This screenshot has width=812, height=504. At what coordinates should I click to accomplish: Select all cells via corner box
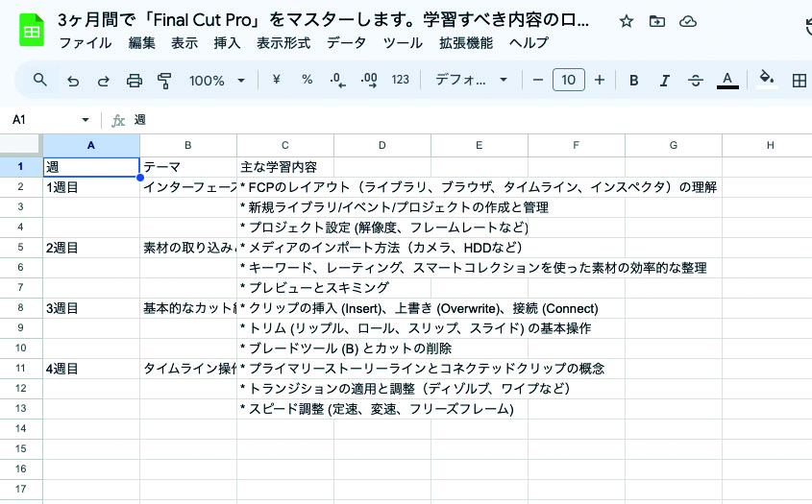coord(21,144)
